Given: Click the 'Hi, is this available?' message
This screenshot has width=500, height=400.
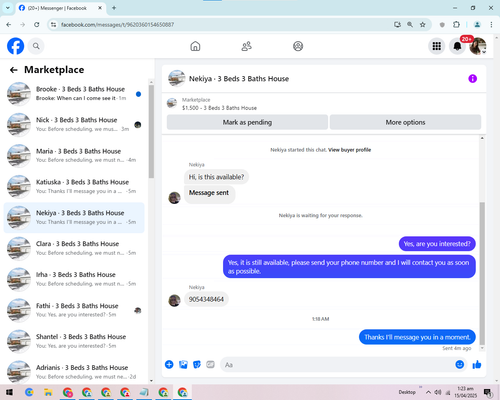Looking at the screenshot, I should click(216, 177).
